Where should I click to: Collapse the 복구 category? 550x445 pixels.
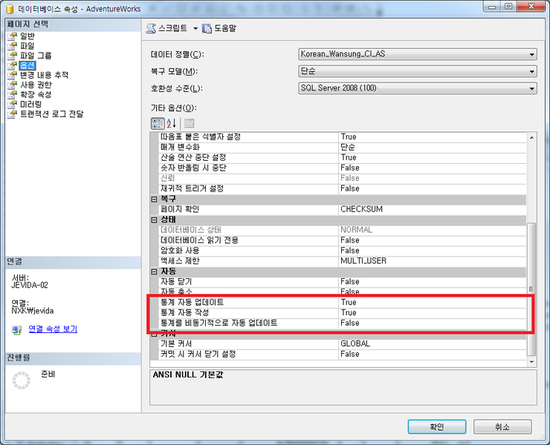coord(154,199)
